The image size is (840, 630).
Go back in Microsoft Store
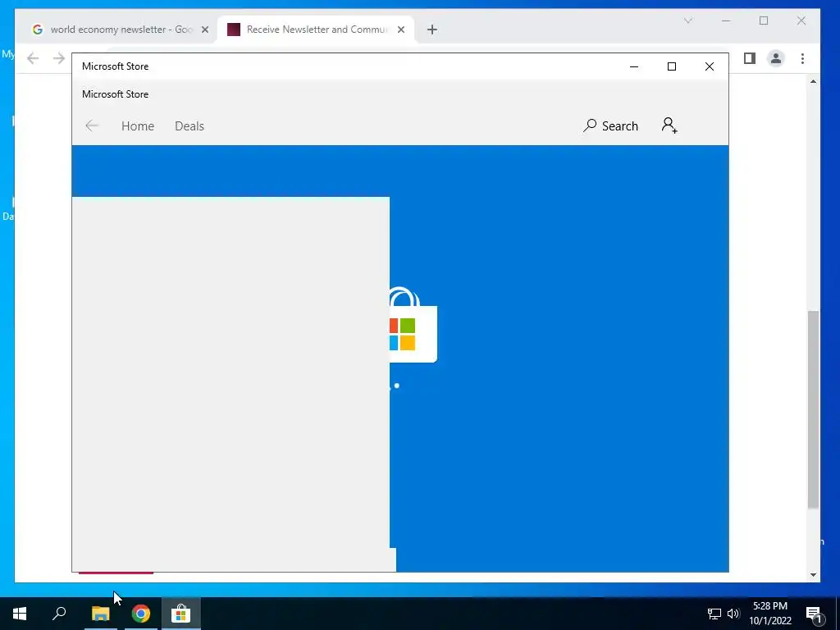click(x=92, y=126)
